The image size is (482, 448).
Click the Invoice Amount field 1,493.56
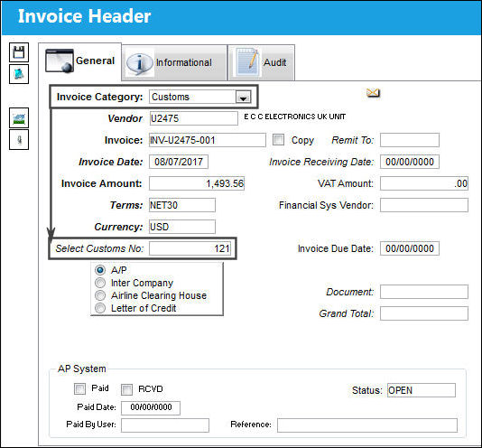coord(197,183)
